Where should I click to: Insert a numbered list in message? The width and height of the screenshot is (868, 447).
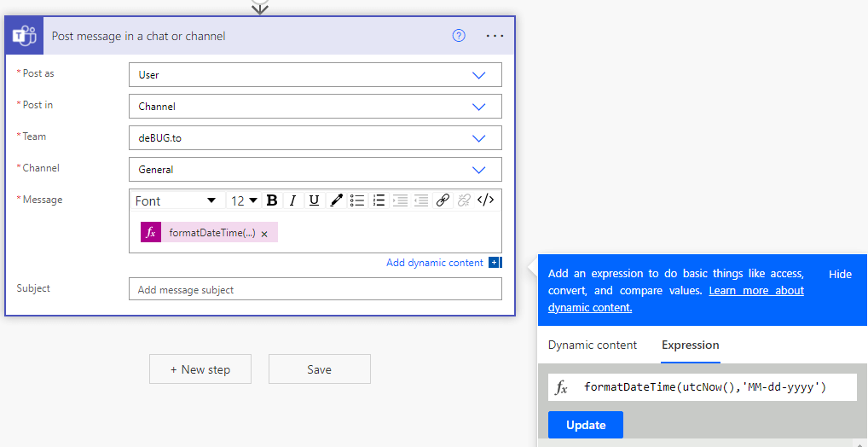(x=379, y=200)
